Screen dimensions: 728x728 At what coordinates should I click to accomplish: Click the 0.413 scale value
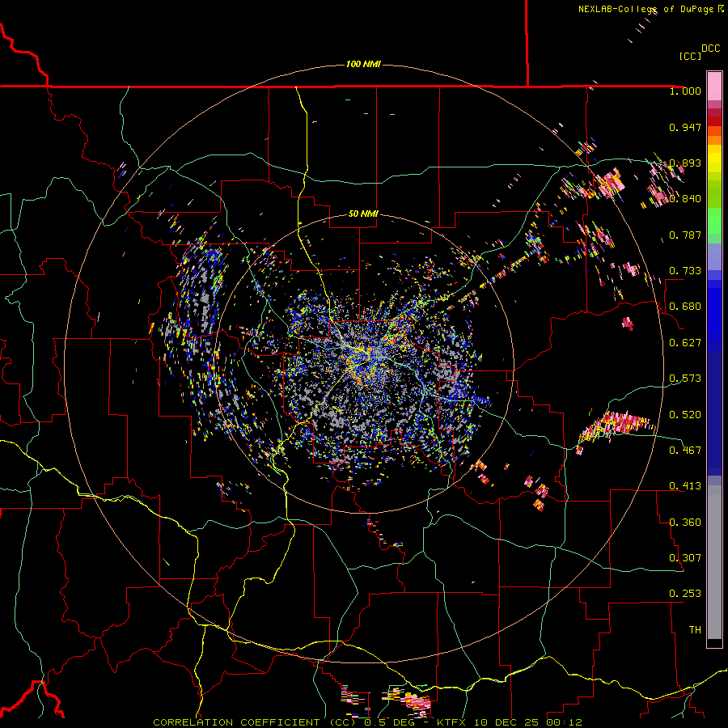pyautogui.click(x=685, y=486)
